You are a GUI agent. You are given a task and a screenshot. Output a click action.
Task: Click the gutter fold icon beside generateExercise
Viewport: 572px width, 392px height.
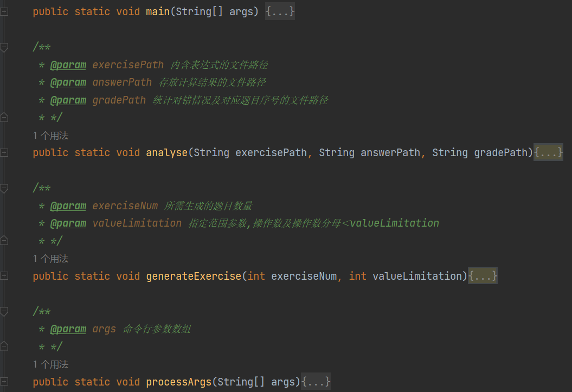click(x=4, y=276)
